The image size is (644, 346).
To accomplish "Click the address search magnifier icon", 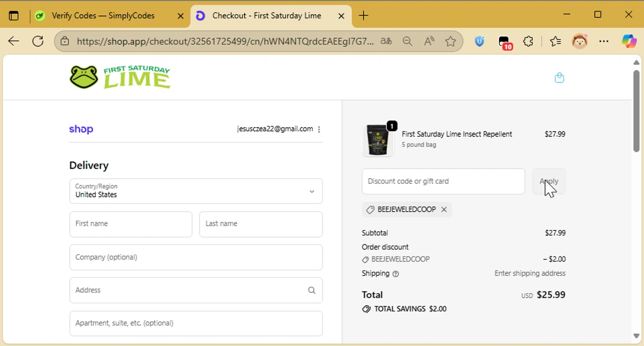I will click(x=312, y=290).
